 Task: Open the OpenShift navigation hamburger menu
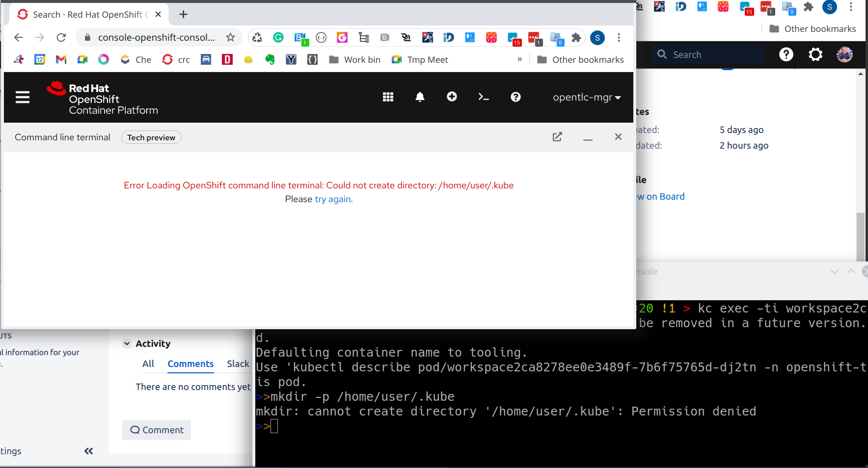[x=23, y=97]
